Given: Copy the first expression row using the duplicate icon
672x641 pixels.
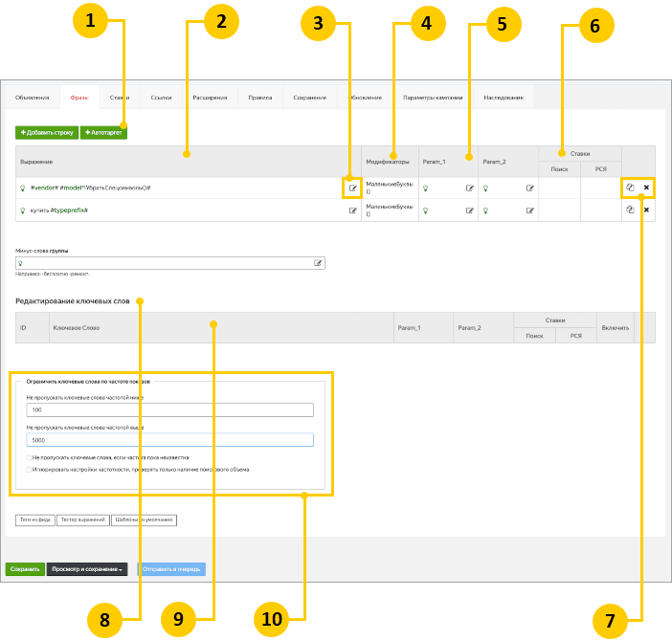Looking at the screenshot, I should pos(630,188).
